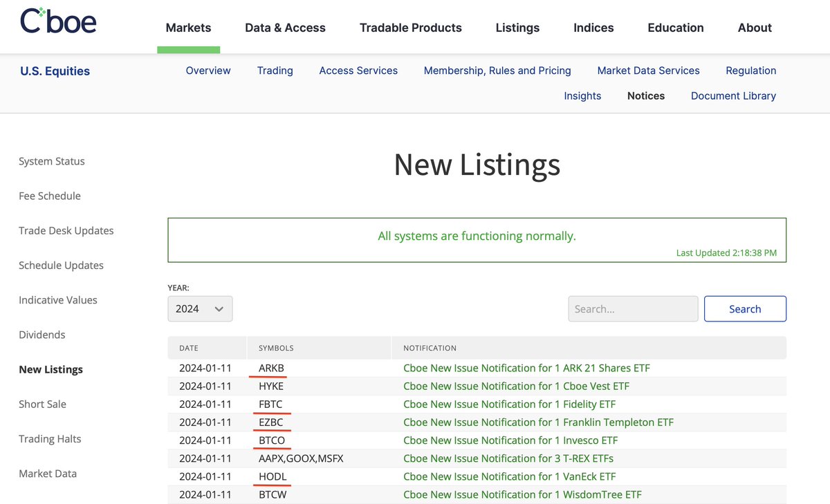Open the VanEck ETF notification
This screenshot has height=504, width=830.
(510, 476)
